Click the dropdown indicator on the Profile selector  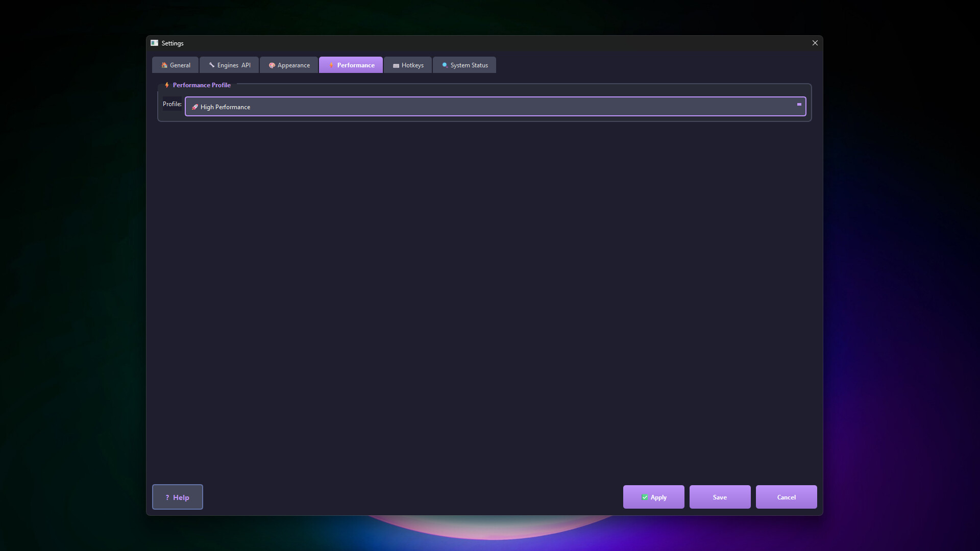tap(798, 104)
